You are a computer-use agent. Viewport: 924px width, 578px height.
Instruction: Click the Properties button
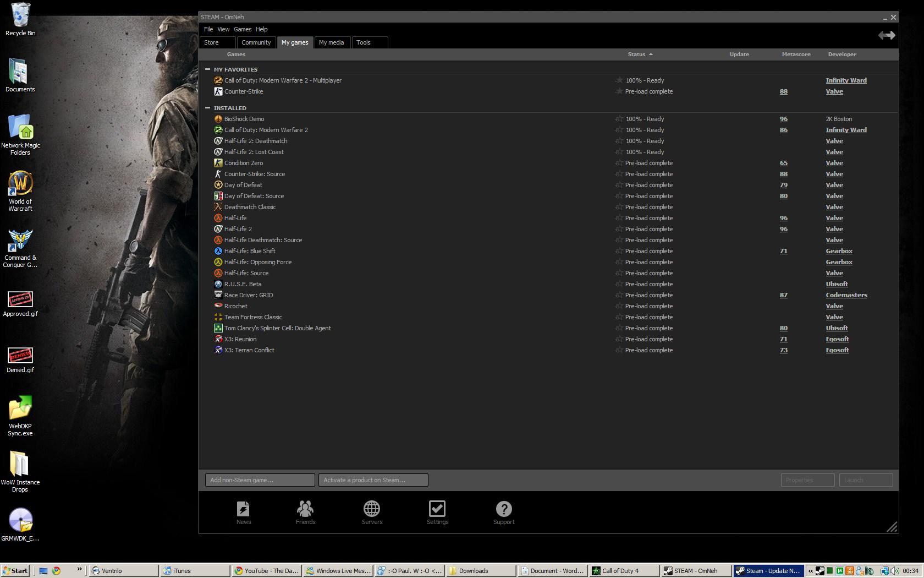tap(807, 480)
